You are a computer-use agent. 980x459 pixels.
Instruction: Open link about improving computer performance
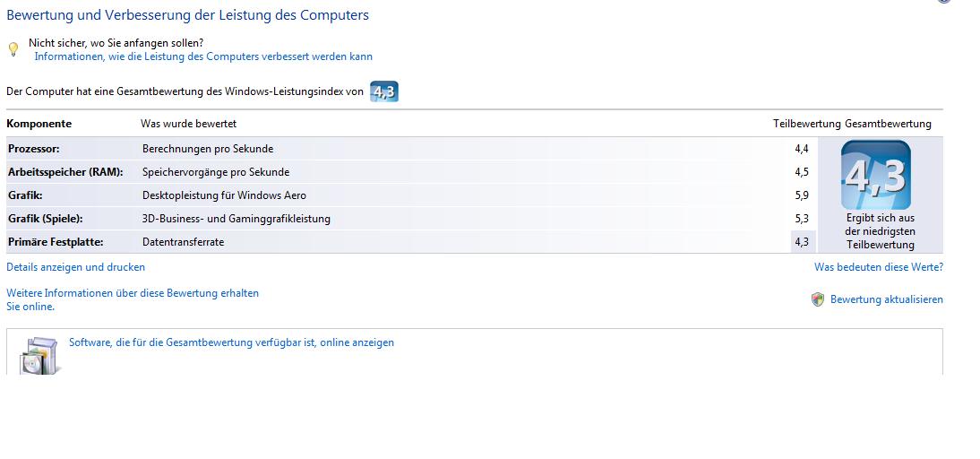pyautogui.click(x=203, y=56)
